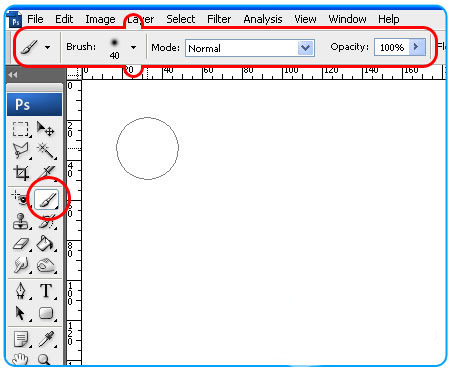Viewport: 450px width, 370px height.
Task: Select the Magic Wand tool
Action: point(46,151)
